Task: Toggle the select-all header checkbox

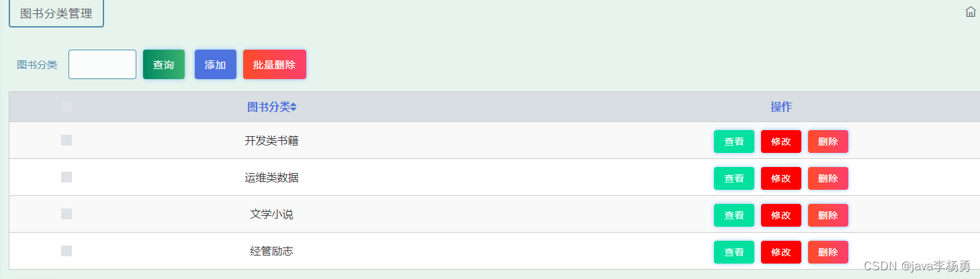Action: (x=66, y=106)
